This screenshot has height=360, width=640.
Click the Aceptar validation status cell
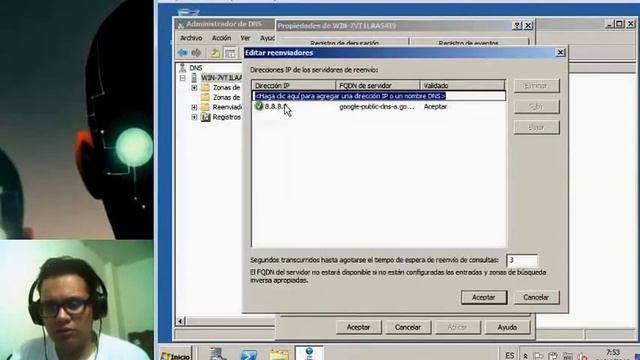click(x=436, y=107)
